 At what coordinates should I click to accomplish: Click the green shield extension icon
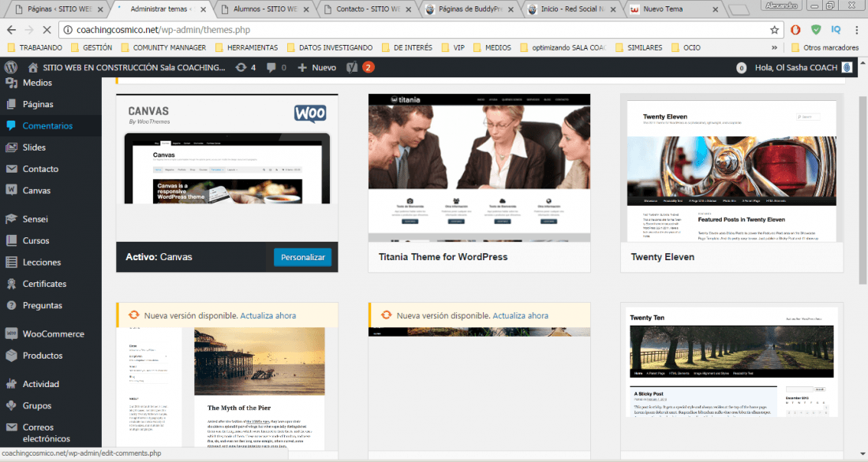pyautogui.click(x=816, y=30)
